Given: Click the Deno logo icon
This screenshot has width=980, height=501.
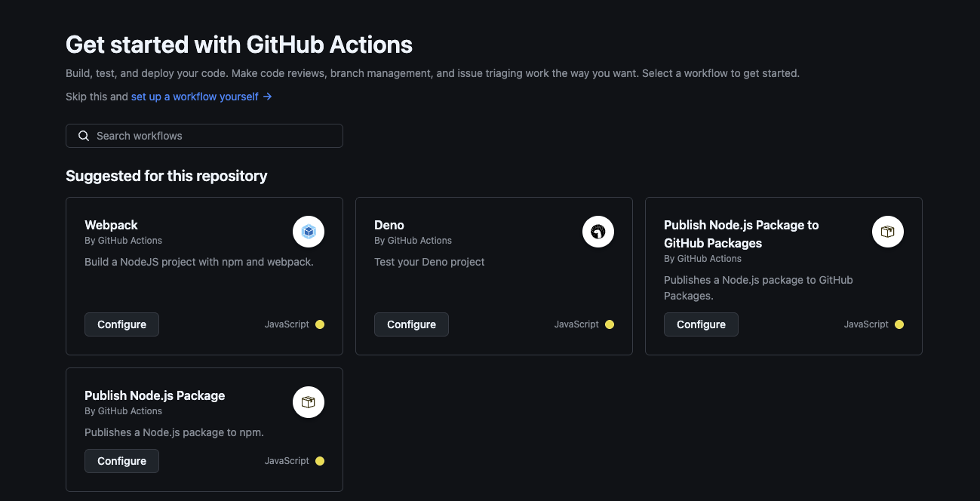Looking at the screenshot, I should (598, 232).
